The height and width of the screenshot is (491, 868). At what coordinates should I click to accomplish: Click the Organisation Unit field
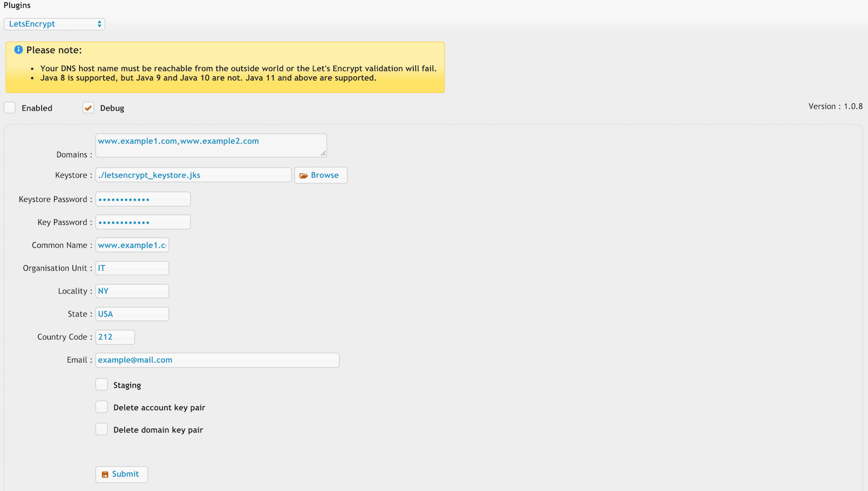coord(132,268)
